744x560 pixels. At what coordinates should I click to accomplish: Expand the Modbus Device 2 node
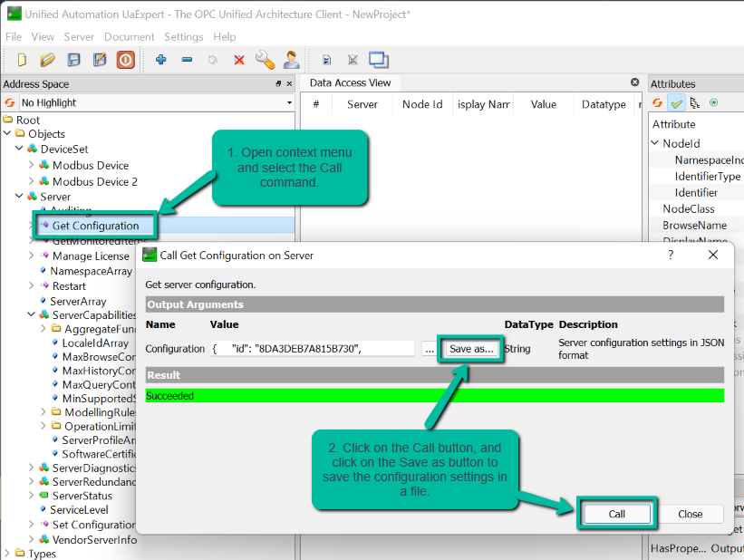pos(31,181)
